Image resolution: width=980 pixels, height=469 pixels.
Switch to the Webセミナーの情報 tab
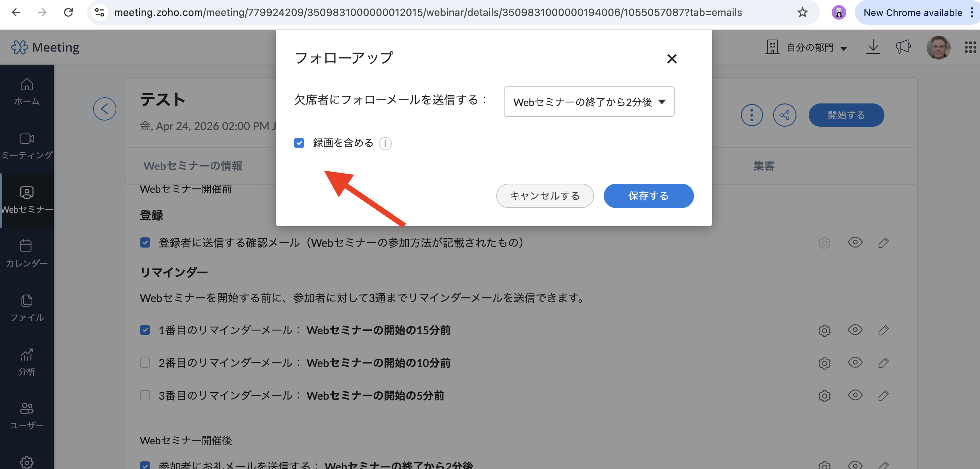(193, 166)
